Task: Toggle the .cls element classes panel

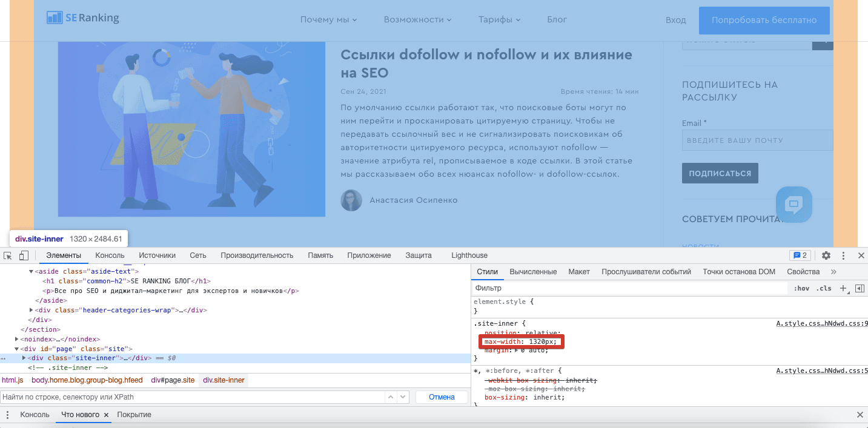Action: pos(824,289)
